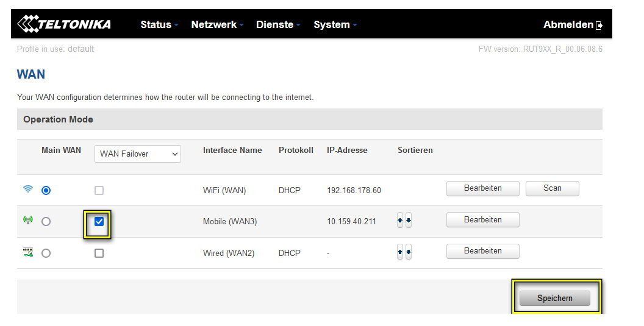Open the System menu
644x326 pixels.
click(x=335, y=25)
